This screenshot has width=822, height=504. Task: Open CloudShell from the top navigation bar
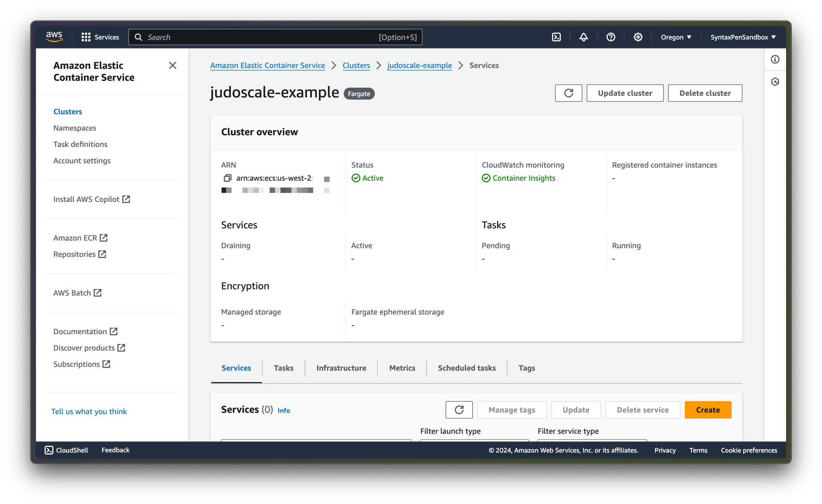(556, 37)
